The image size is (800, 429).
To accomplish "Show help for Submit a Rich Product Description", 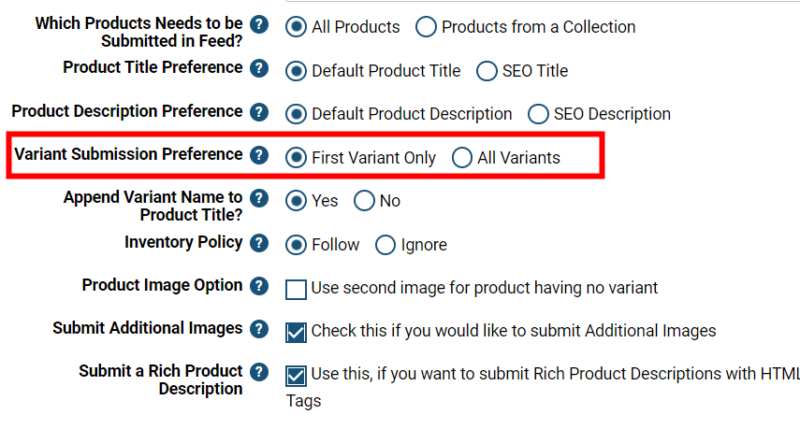I will (259, 372).
